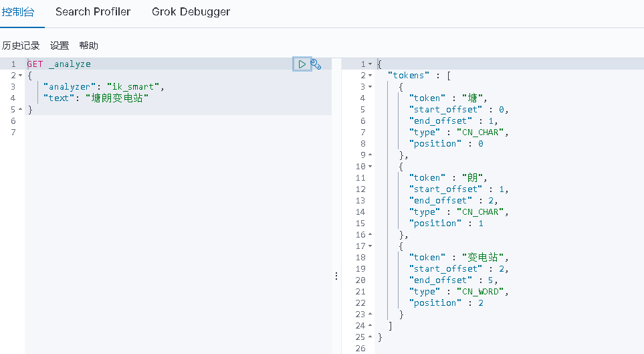
Task: Collapse fold arrow at editor line 5
Action: tap(21, 109)
